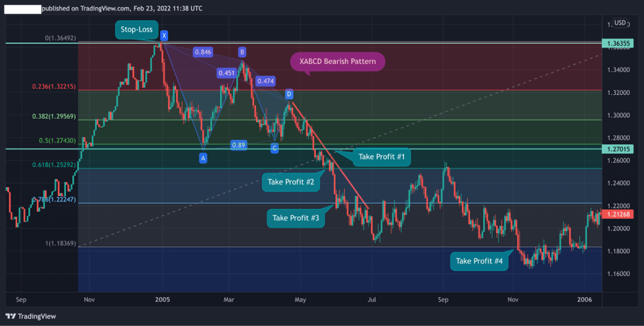Click the Take Profit #2 callout

pyautogui.click(x=291, y=182)
